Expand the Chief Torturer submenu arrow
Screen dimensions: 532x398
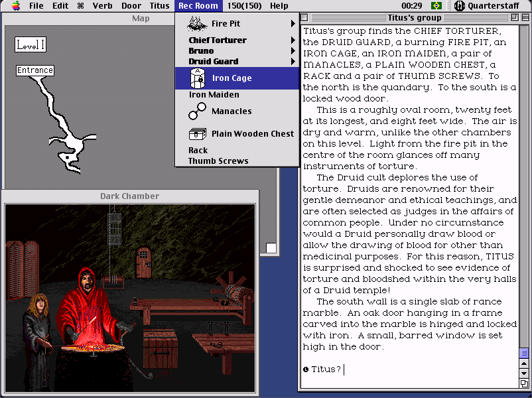pyautogui.click(x=293, y=40)
